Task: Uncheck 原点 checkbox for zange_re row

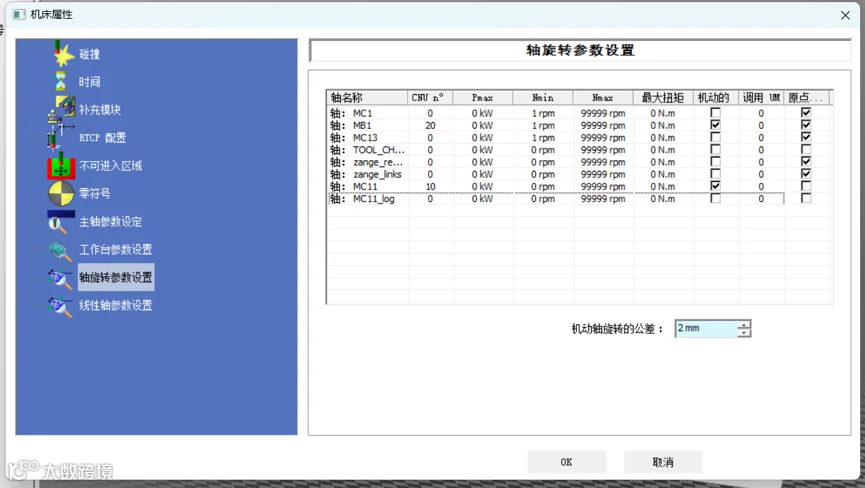Action: (806, 162)
